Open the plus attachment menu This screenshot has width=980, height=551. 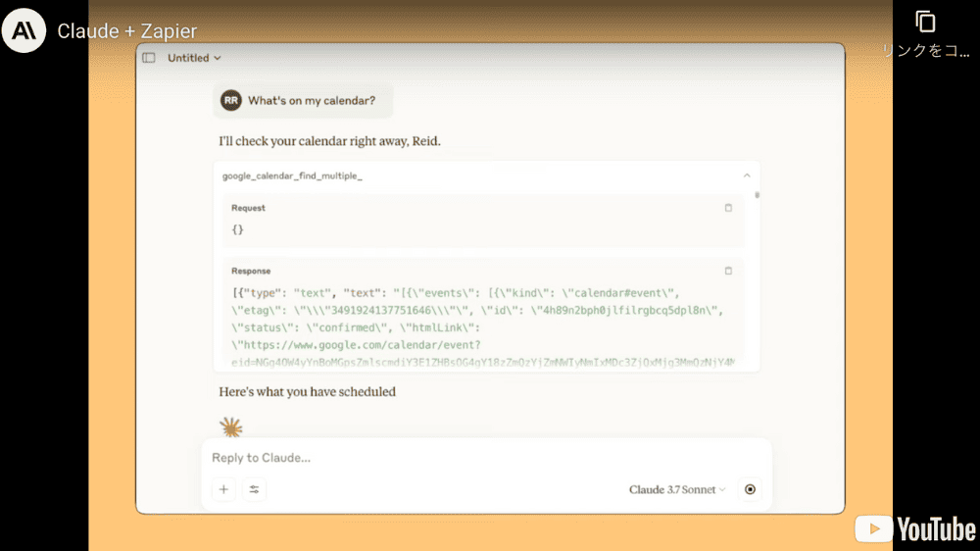(x=223, y=489)
